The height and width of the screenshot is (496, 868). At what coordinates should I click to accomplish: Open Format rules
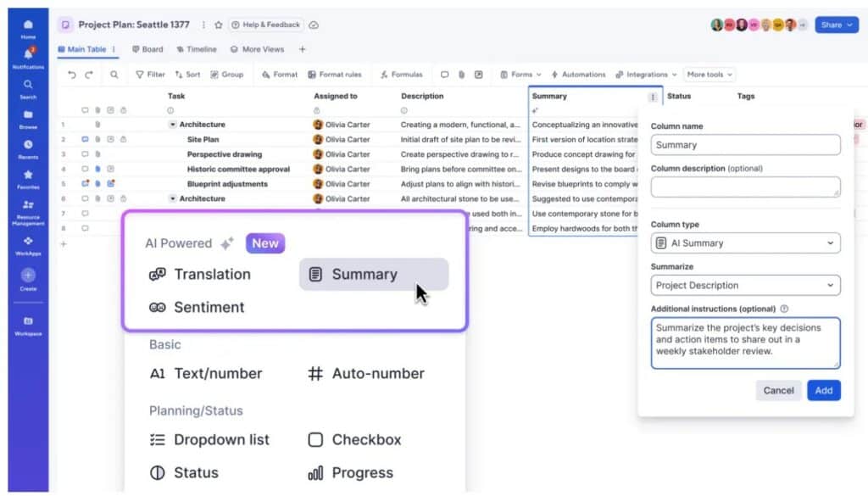[x=335, y=74]
